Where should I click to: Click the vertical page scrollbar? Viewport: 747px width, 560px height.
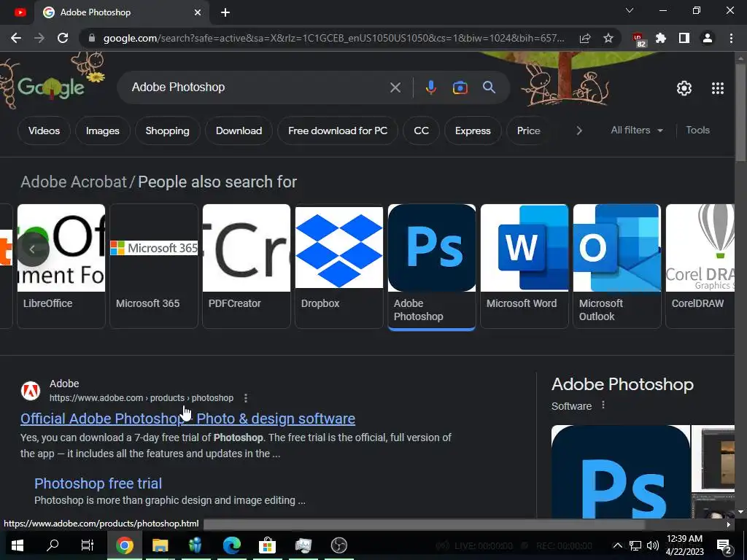tap(741, 114)
